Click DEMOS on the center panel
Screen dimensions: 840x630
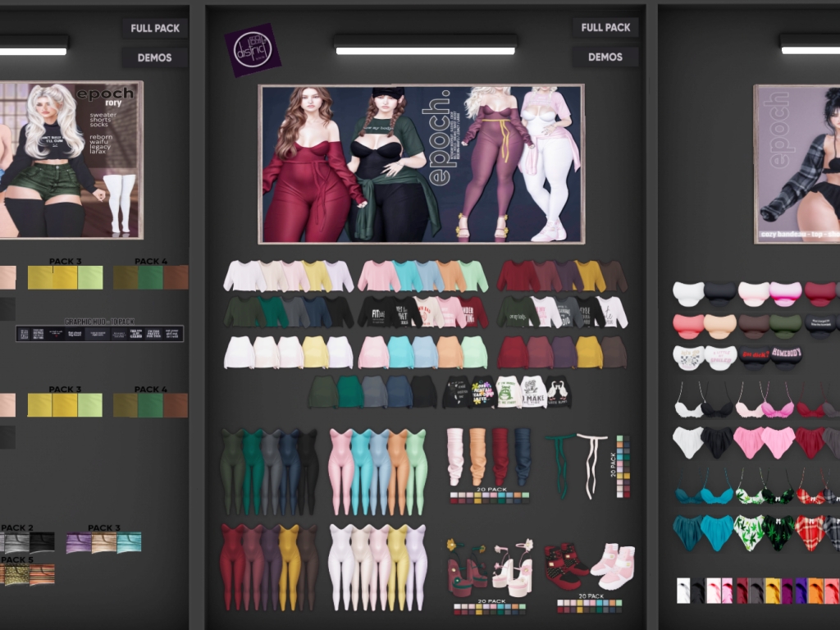click(x=605, y=57)
